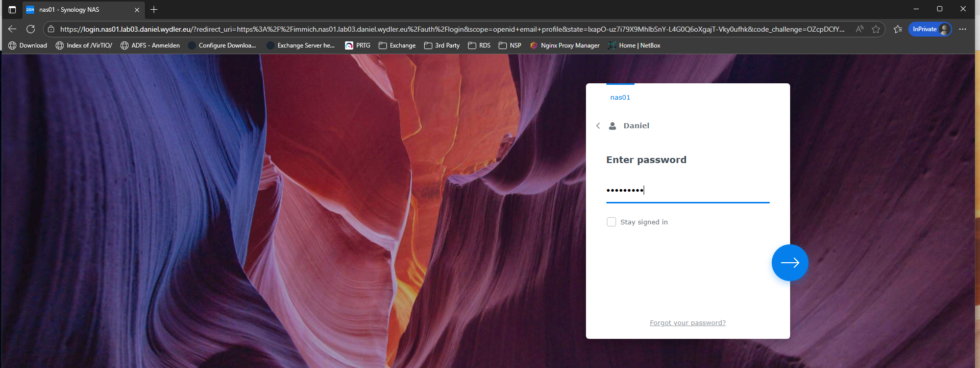Click the blue arrow sign-in button
Image resolution: width=980 pixels, height=368 pixels.
(790, 263)
